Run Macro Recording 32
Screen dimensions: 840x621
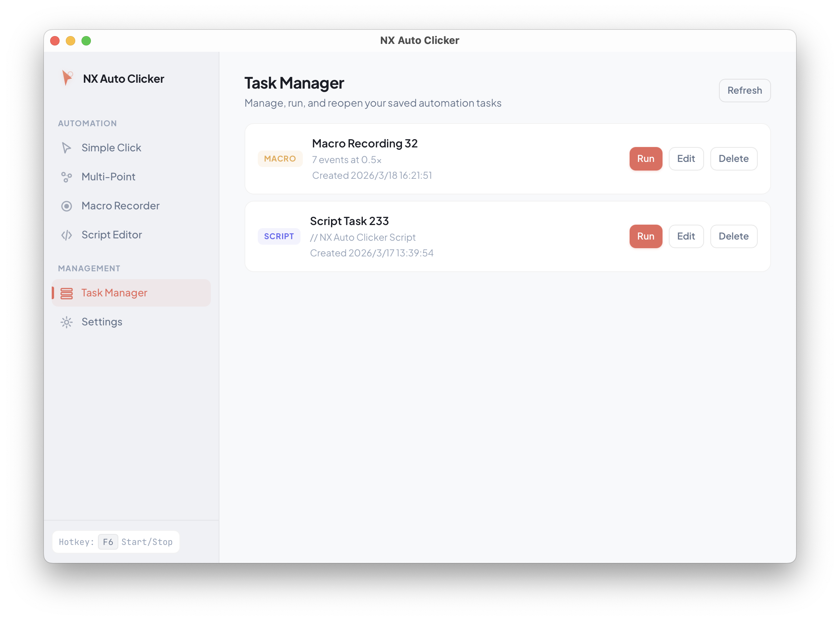646,159
